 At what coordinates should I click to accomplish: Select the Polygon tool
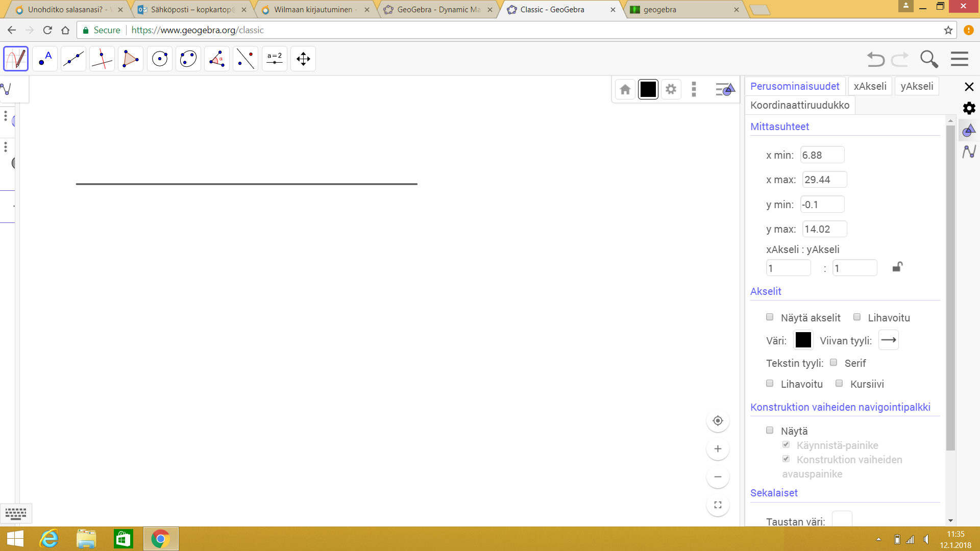point(131,59)
